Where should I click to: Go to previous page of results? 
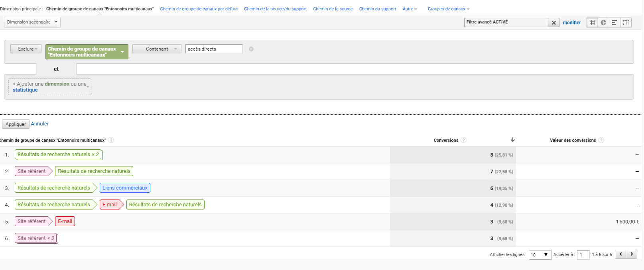(x=620, y=254)
